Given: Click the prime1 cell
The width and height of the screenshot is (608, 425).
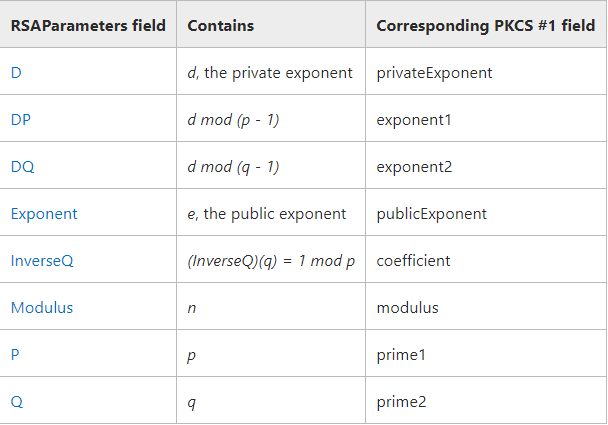Looking at the screenshot, I should [x=402, y=355].
